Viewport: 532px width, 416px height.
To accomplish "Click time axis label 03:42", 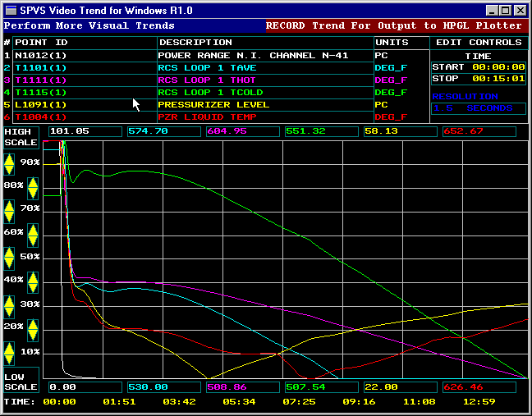I will pyautogui.click(x=179, y=402).
